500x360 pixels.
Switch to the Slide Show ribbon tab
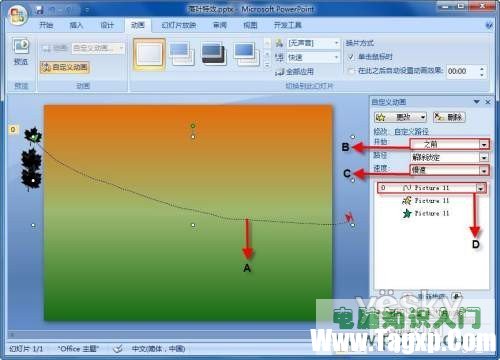[x=179, y=25]
